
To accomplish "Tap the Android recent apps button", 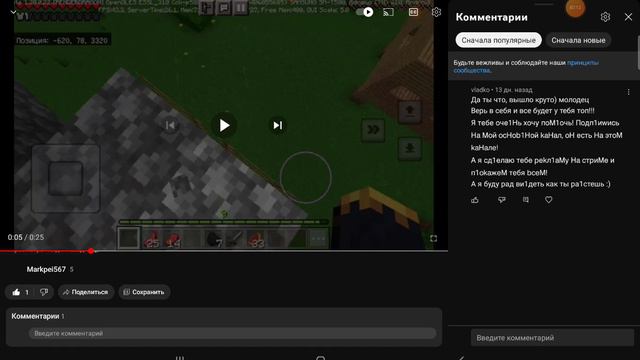I will click(180, 358).
